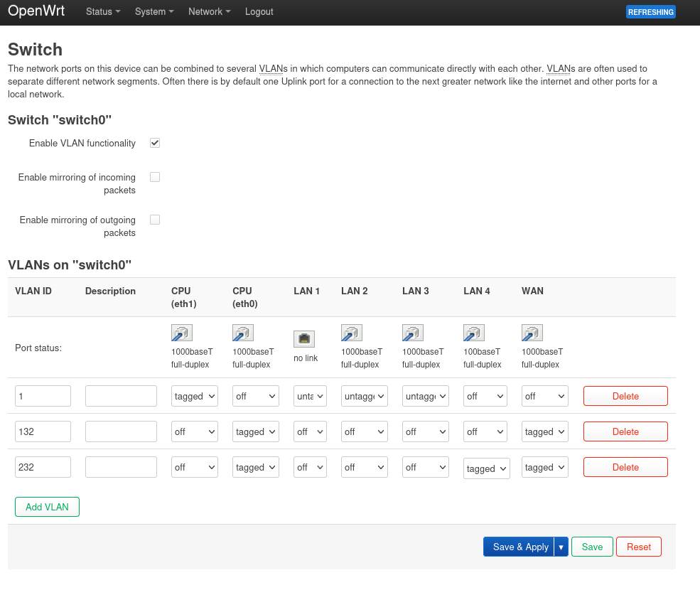Viewport: 700px width, 590px height.
Task: Click the WAN column header
Action: tap(532, 291)
